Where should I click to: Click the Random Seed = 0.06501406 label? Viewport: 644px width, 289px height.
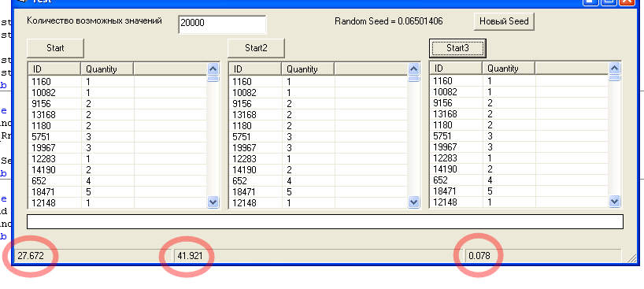[x=389, y=21]
